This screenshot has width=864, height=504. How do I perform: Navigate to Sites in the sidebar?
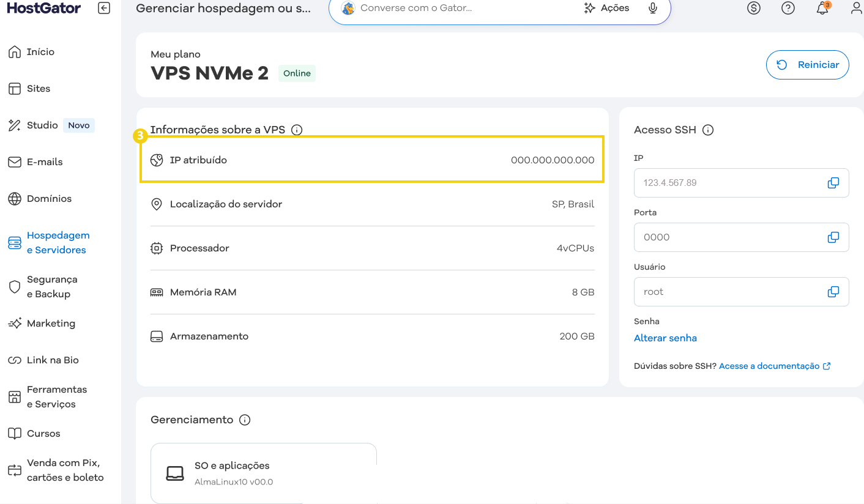tap(38, 88)
